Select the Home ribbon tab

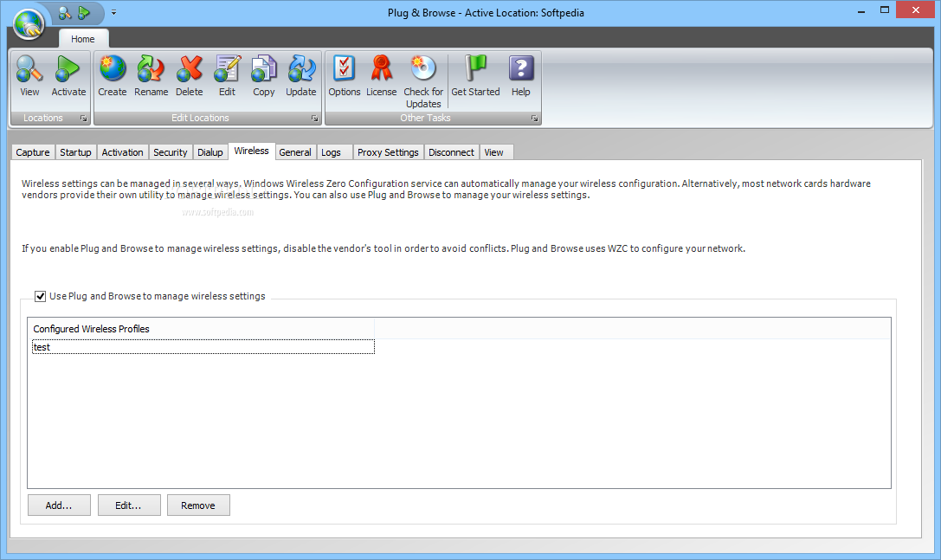tap(83, 39)
